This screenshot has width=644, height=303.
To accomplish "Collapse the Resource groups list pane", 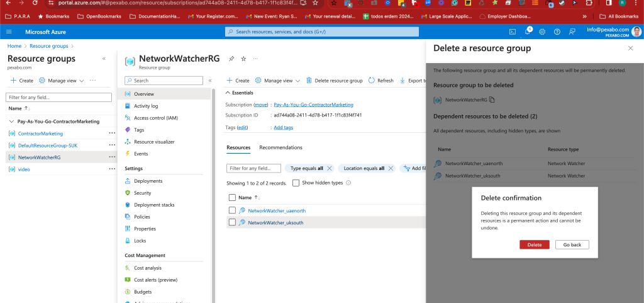I will pyautogui.click(x=104, y=59).
